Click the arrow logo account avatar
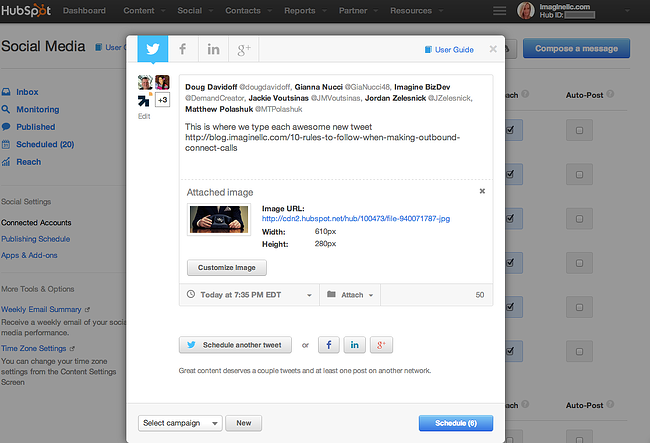 click(x=144, y=100)
